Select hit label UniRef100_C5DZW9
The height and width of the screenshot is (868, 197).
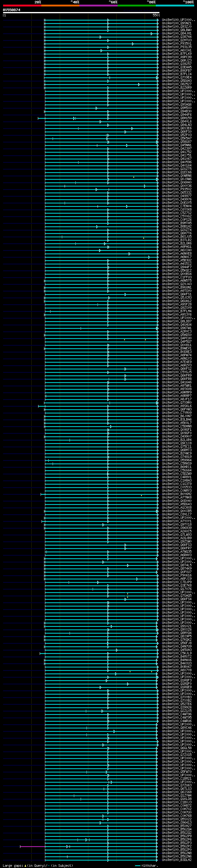pos(176,474)
